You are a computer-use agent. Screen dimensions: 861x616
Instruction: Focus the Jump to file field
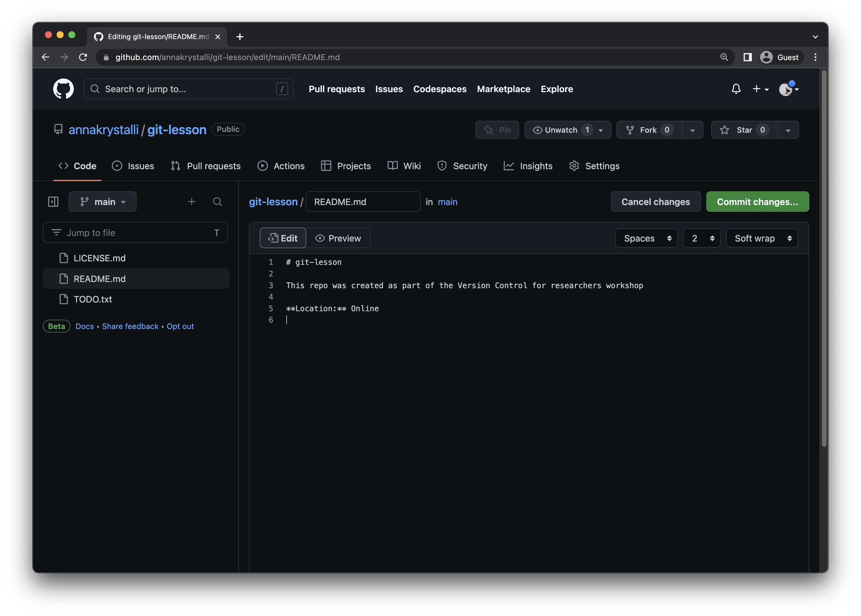pos(135,232)
